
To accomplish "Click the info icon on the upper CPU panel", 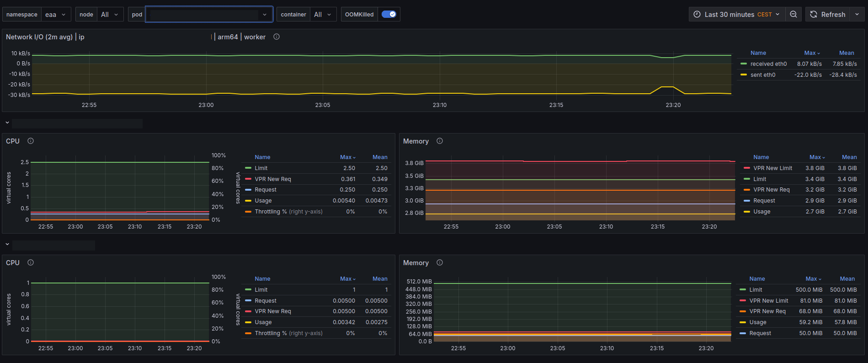I will pos(31,141).
